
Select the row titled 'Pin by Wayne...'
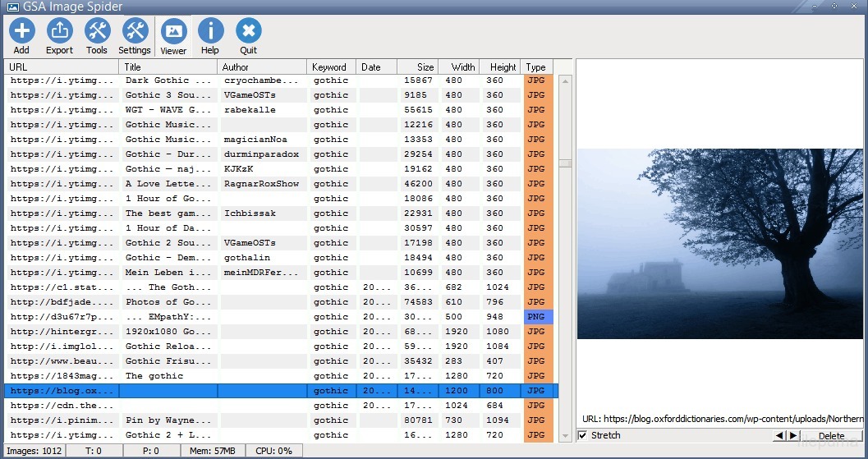coord(168,420)
